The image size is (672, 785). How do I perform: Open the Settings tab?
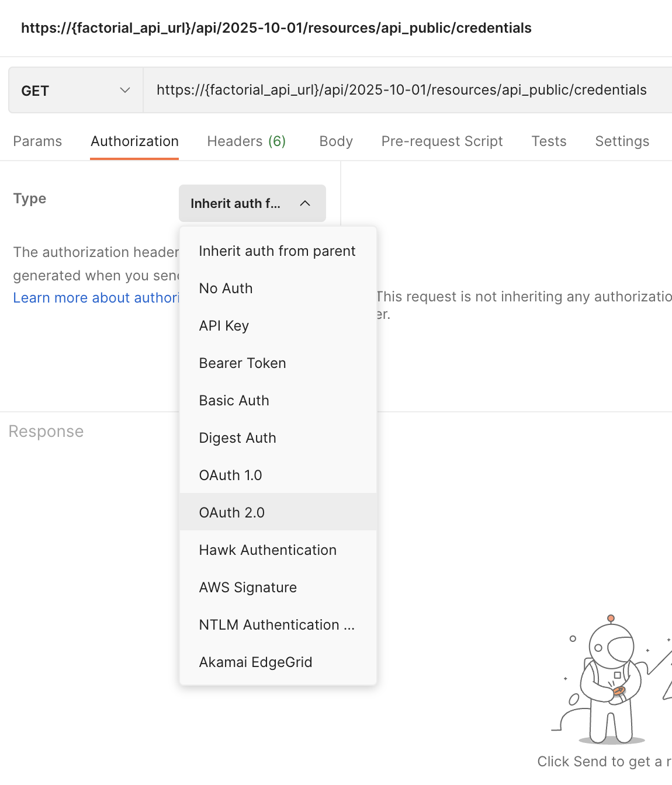[x=622, y=141]
